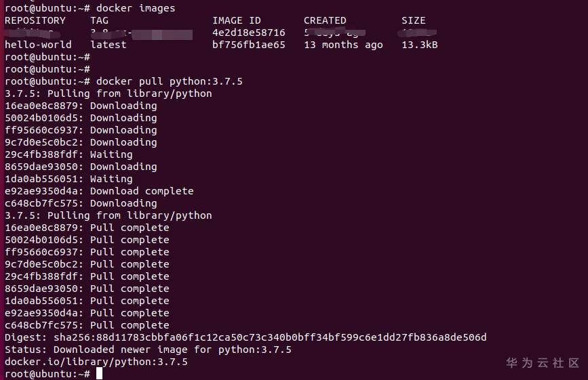Click the SIZE column header
Image resolution: width=588 pixels, height=380 pixels.
[x=413, y=20]
